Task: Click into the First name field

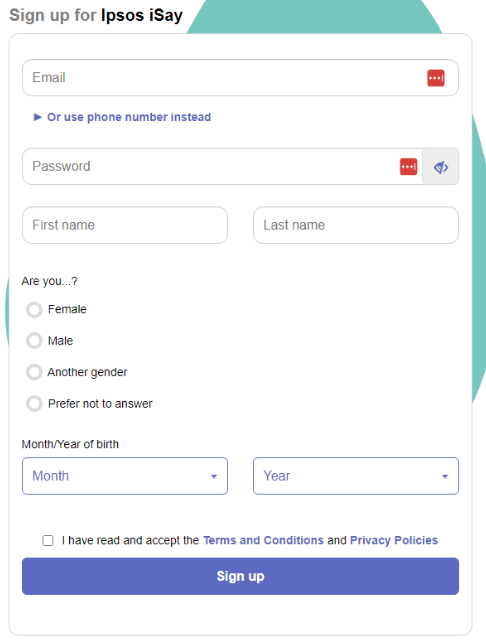Action: pos(125,225)
